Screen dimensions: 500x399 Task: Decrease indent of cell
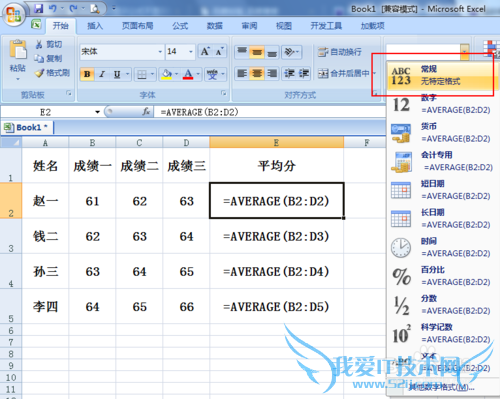pos(289,73)
